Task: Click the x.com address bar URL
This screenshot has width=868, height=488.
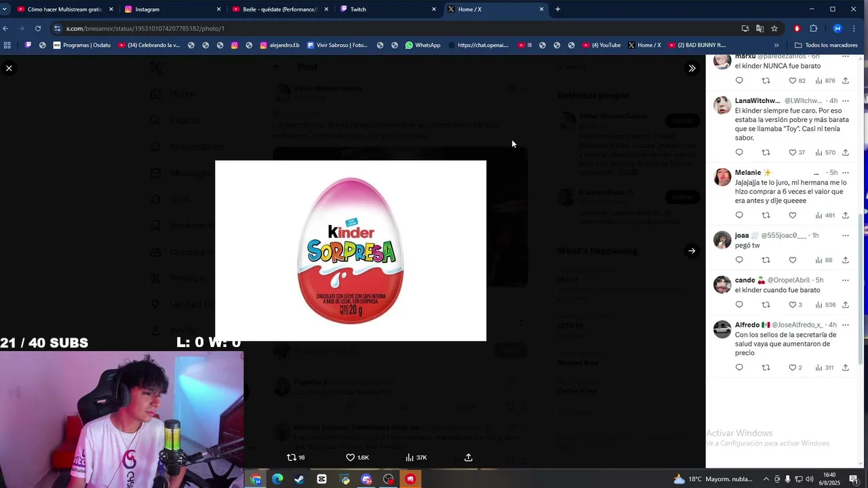Action: 145,28
